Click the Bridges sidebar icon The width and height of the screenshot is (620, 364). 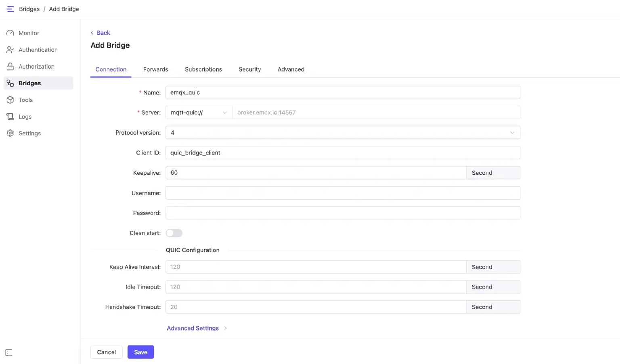point(10,83)
